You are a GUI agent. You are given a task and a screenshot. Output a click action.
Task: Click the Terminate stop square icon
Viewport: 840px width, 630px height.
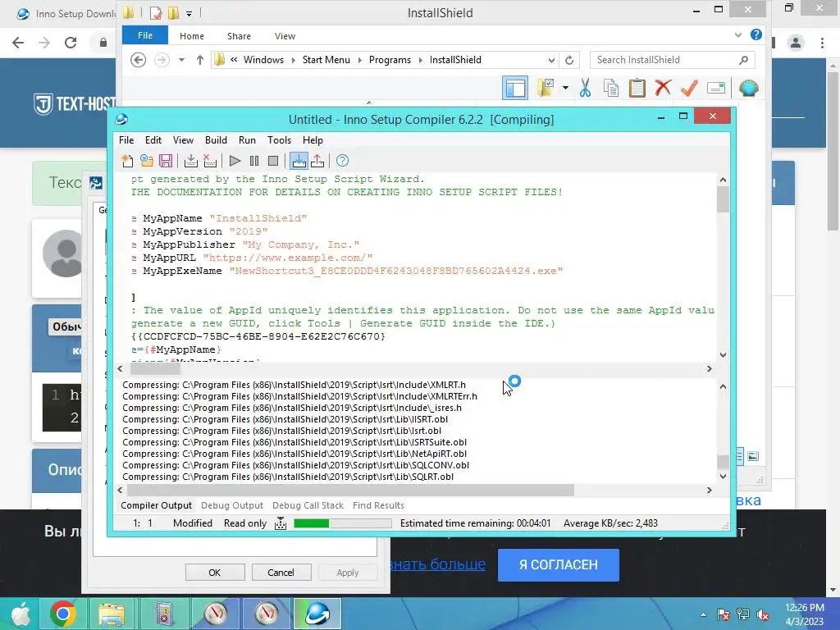coord(273,161)
